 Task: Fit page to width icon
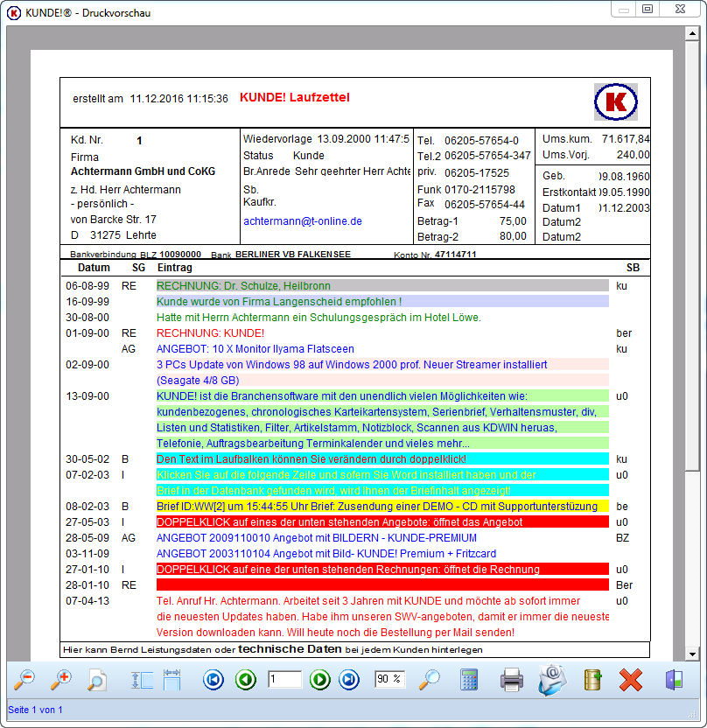coord(171,680)
